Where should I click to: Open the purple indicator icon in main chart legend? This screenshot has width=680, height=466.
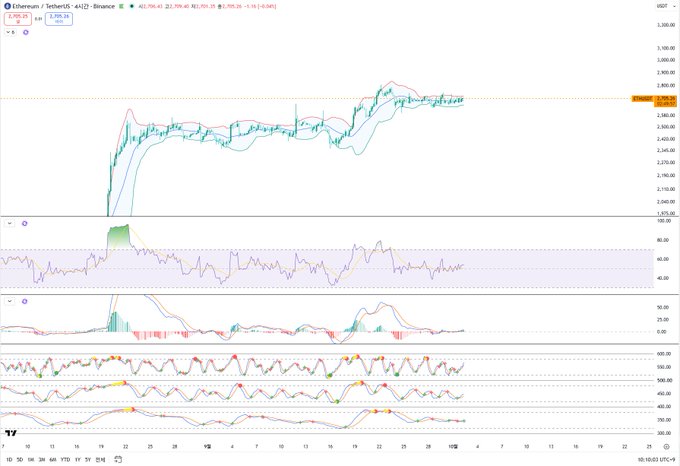[x=26, y=32]
